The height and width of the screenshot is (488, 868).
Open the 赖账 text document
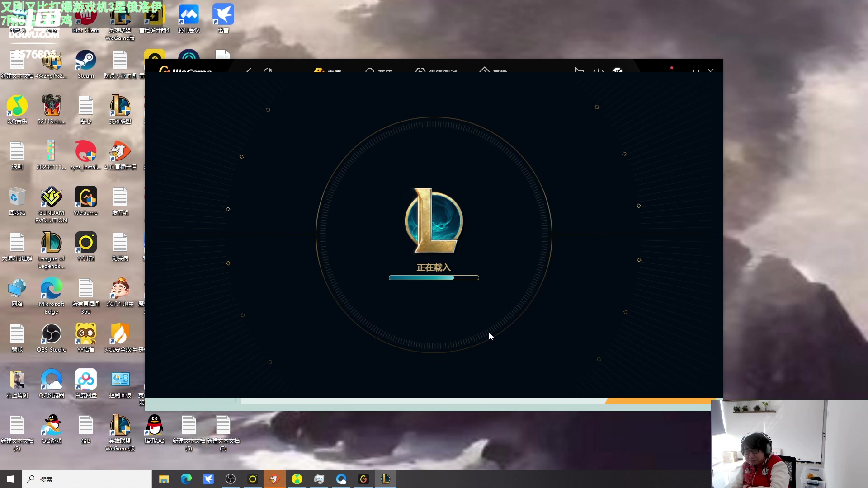pyautogui.click(x=17, y=338)
